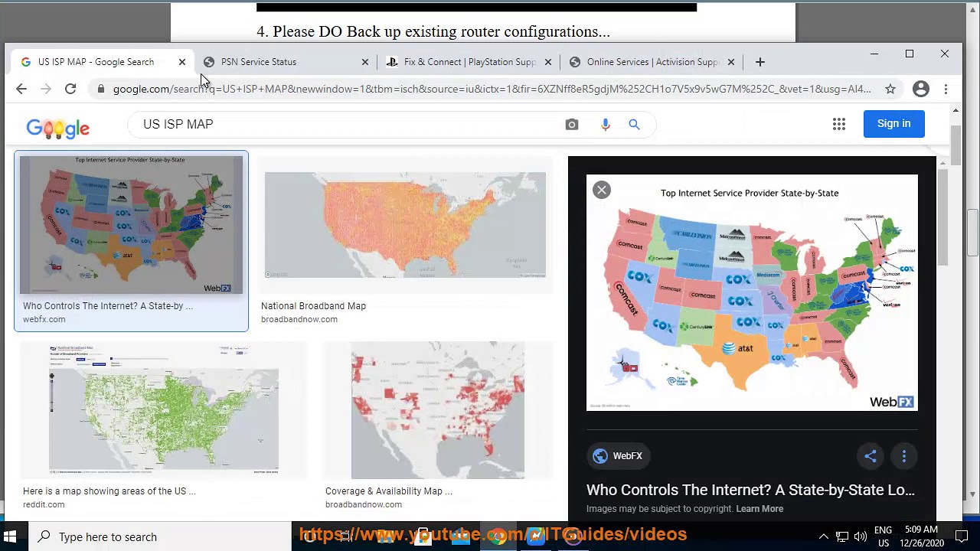The height and width of the screenshot is (551, 980).
Task: Click Learn More copyright link
Action: click(x=759, y=509)
